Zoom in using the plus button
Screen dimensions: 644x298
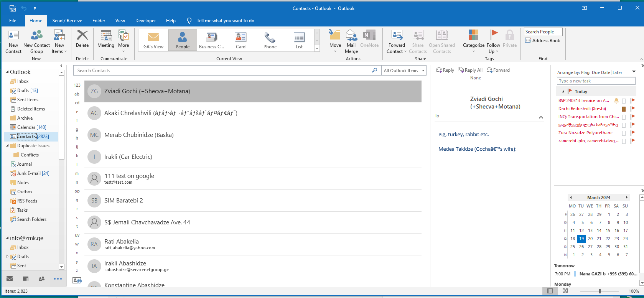pyautogui.click(x=622, y=291)
